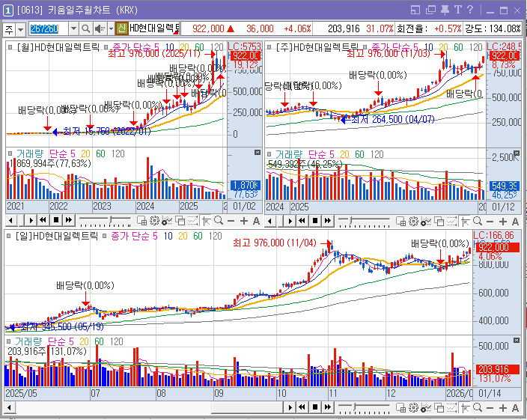
Task: Click magnifier zoom icon on monthly toolbar
Action: 219,220
